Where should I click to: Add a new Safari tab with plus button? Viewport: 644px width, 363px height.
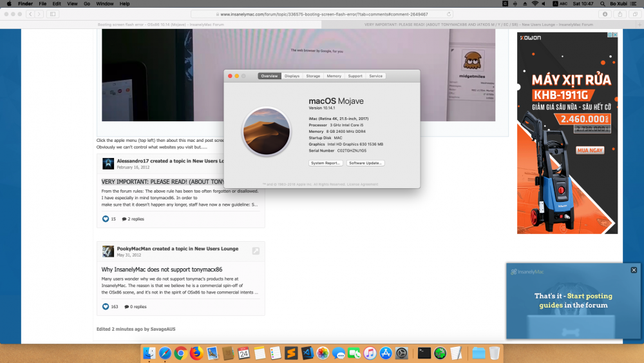(639, 25)
